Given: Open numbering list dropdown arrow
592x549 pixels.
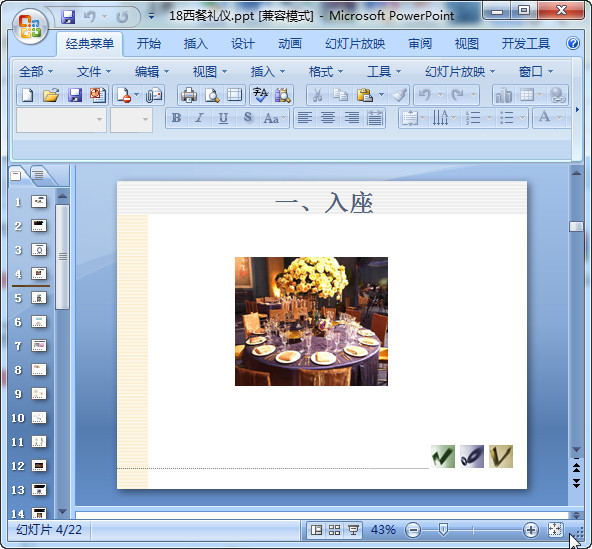Looking at the screenshot, I should coord(489,118).
